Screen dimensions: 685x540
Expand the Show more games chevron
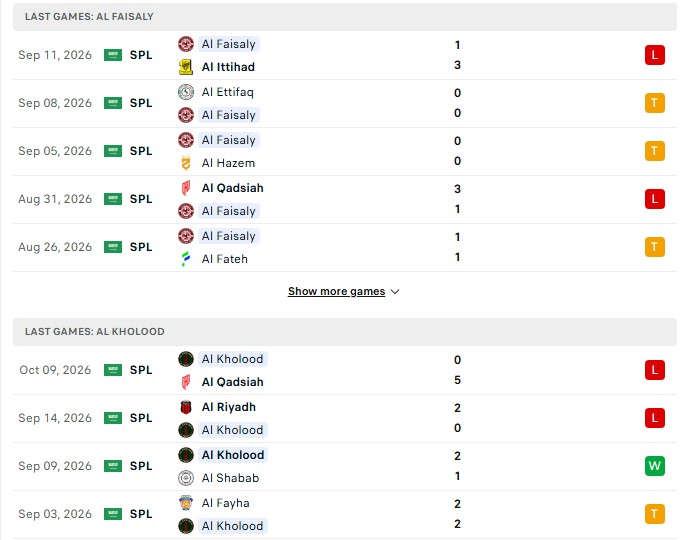point(395,291)
